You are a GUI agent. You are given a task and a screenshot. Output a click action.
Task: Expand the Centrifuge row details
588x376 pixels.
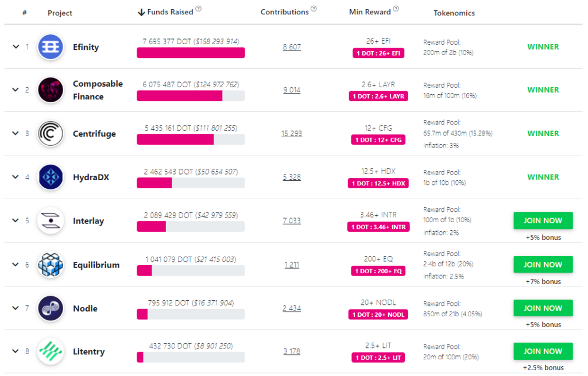pos(16,134)
